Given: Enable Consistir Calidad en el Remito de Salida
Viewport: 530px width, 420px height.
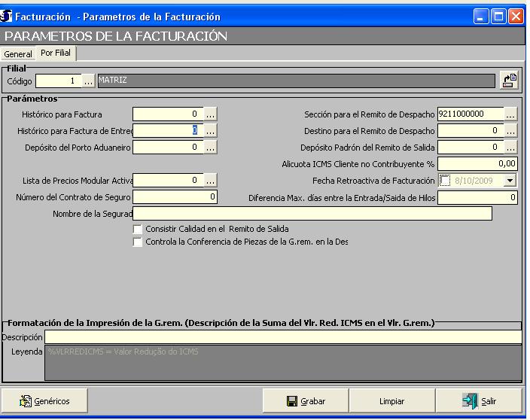Looking at the screenshot, I should pyautogui.click(x=137, y=229).
